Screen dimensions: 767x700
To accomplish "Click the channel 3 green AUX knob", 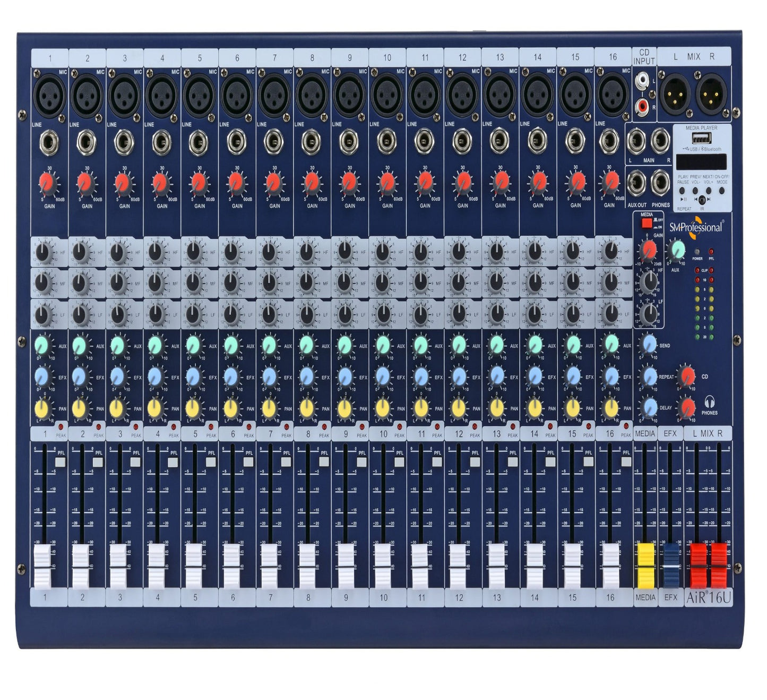I will (x=116, y=345).
